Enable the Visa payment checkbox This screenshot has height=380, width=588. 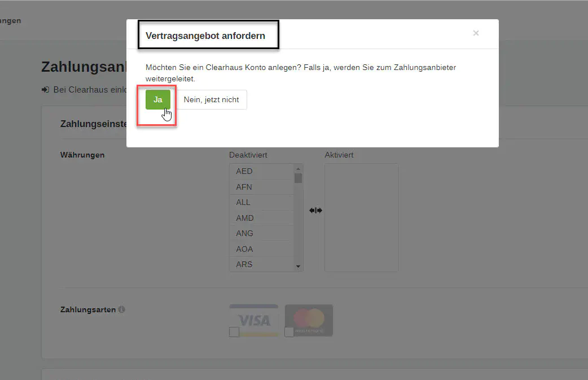[x=234, y=333]
